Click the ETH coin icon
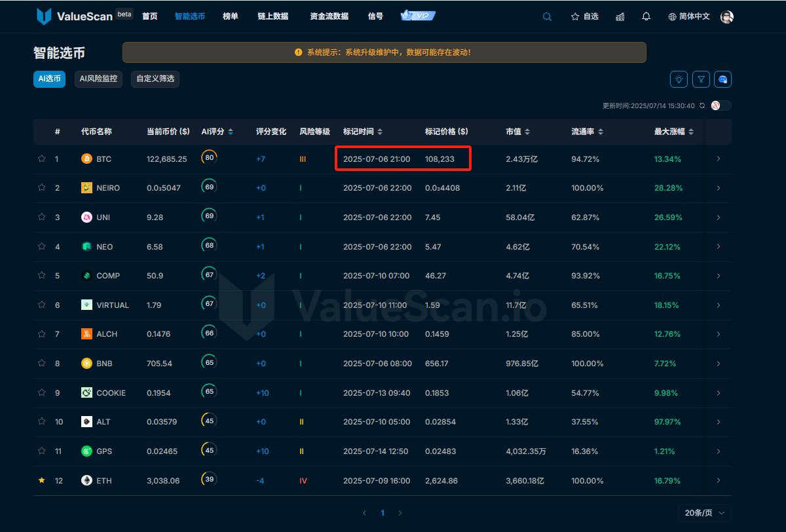786x532 pixels. point(86,480)
